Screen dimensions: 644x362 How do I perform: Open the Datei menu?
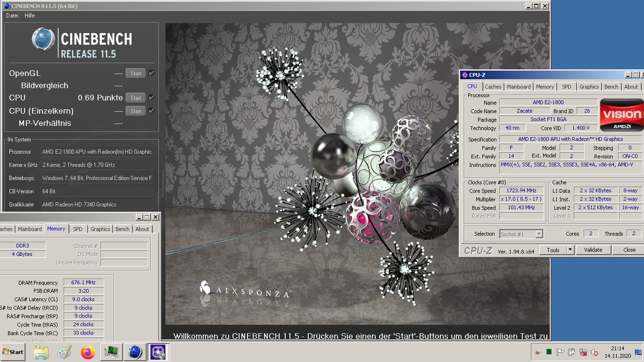point(12,16)
